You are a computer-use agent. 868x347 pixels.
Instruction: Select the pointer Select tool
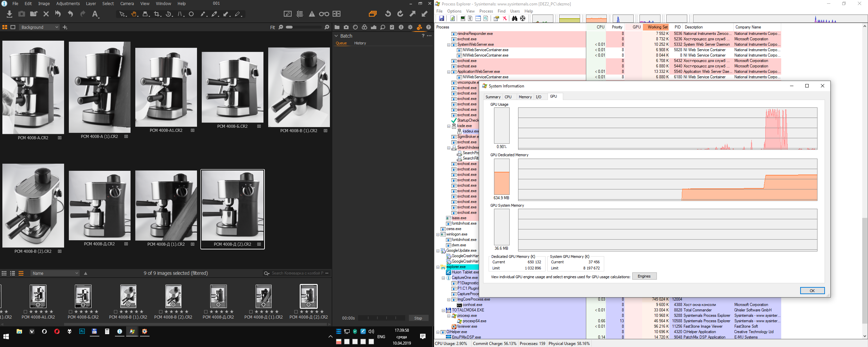122,14
